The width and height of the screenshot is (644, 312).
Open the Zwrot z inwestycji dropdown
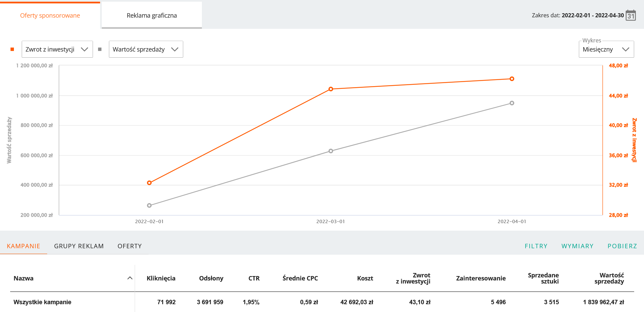(x=57, y=50)
